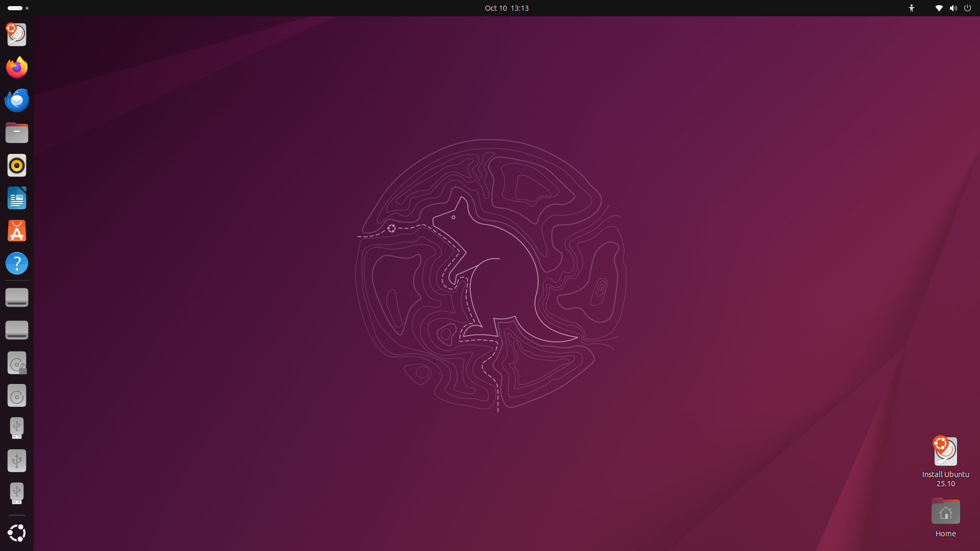Open a mounted hard disk from the dock
The width and height of the screenshot is (980, 551).
(x=16, y=297)
